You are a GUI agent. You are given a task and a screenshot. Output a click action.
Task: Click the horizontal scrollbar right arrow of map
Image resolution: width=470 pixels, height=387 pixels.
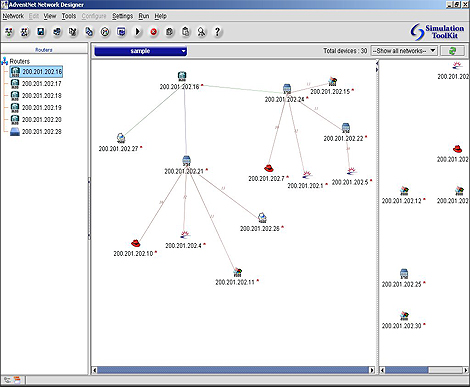point(372,370)
